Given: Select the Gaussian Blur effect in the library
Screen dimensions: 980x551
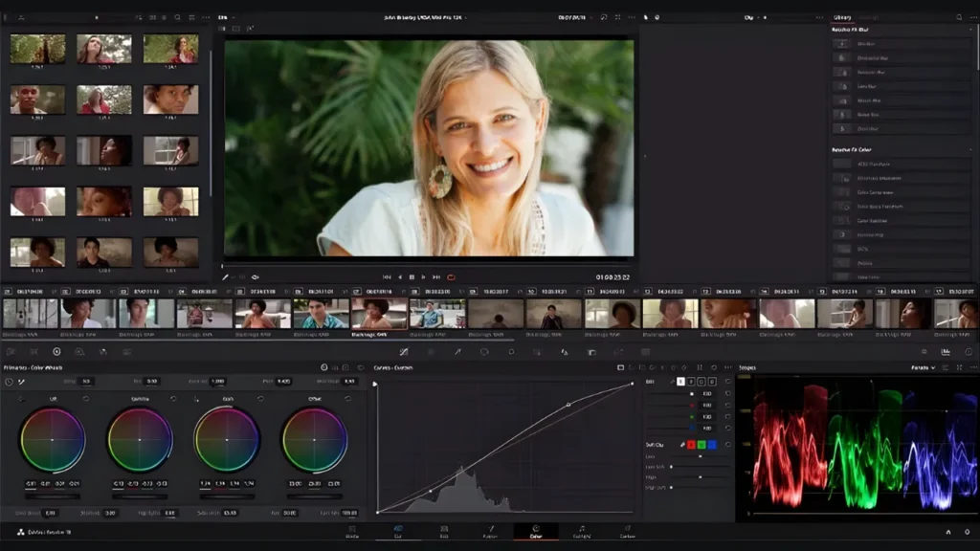Looking at the screenshot, I should click(890, 72).
